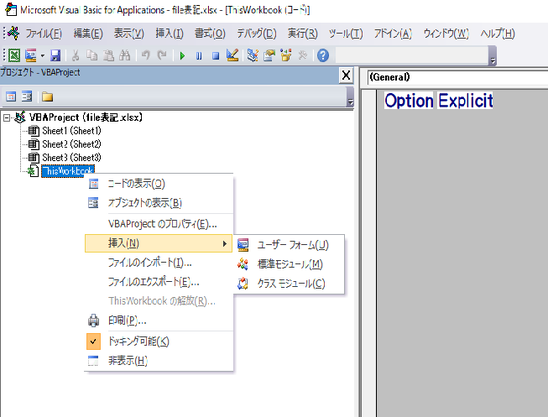548x417 pixels.
Task: Open the デバッグ(D) menu
Action: [257, 34]
